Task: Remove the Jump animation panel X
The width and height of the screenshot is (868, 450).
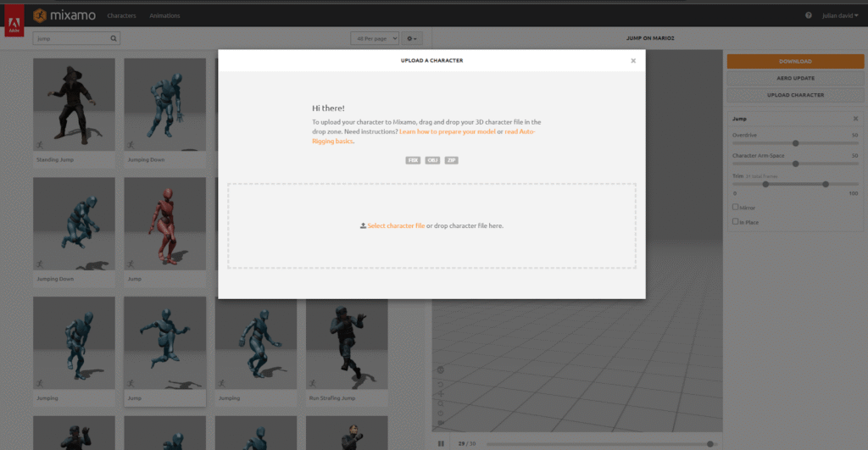Action: (x=855, y=119)
